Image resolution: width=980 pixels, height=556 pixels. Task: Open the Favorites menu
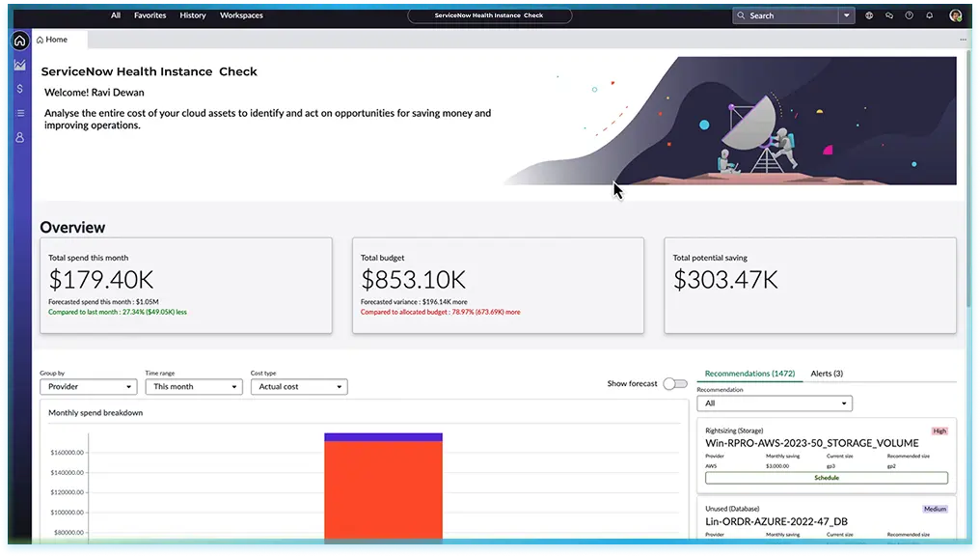click(x=150, y=15)
